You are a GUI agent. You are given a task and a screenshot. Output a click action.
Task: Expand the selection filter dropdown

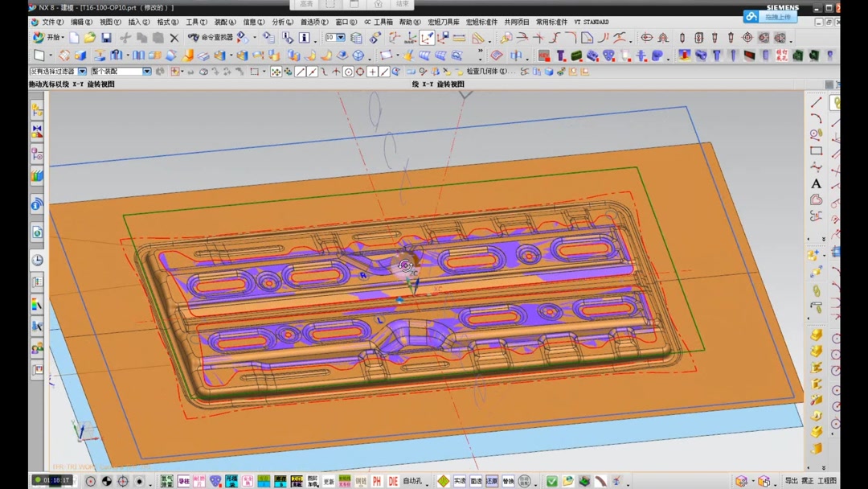coord(82,72)
